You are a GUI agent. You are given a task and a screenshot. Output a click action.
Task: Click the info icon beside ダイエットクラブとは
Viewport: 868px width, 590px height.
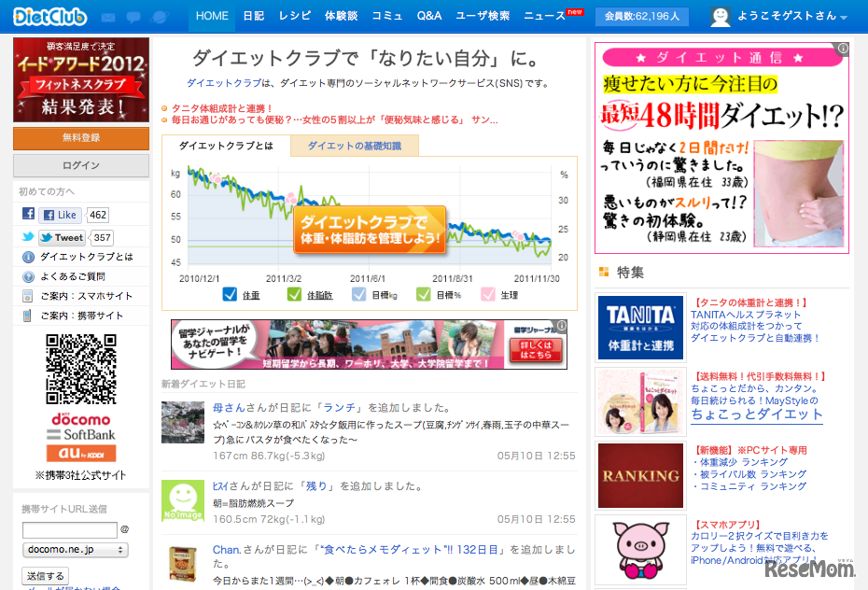point(28,257)
